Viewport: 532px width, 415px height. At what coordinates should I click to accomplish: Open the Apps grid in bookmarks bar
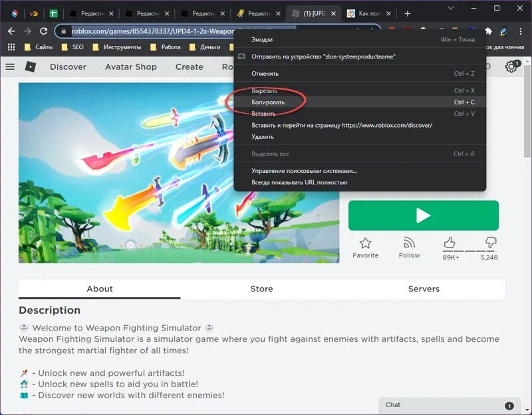pos(11,47)
